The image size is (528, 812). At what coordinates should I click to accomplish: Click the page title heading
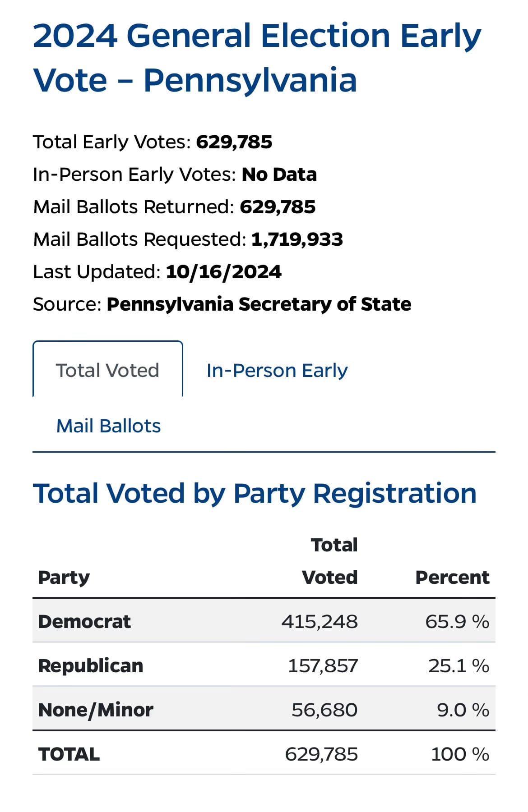tap(257, 58)
